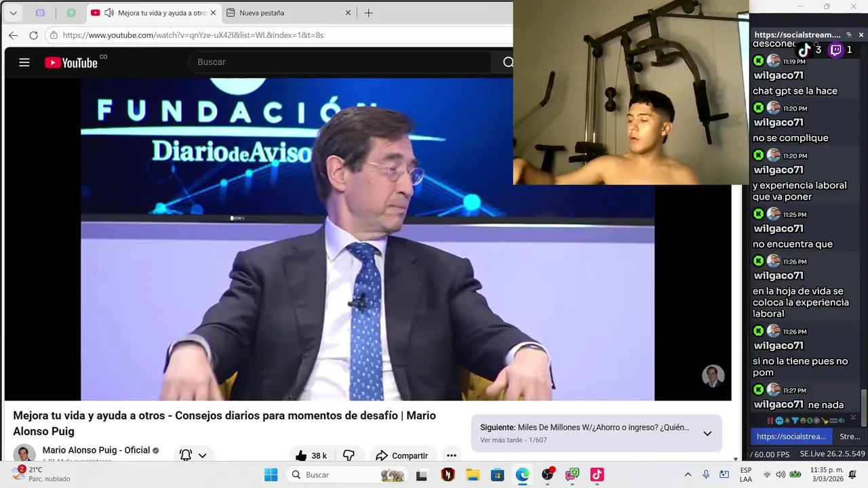868x488 pixels.
Task: Click the video title text
Action: (224, 423)
